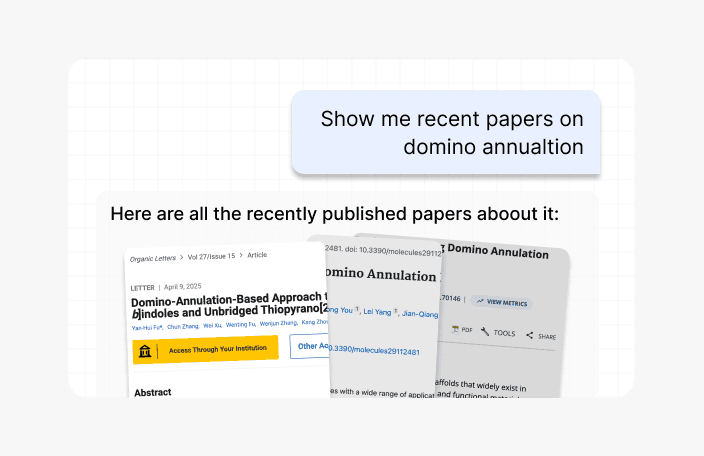This screenshot has height=456, width=704.
Task: Open author link Lei Yang
Action: [x=377, y=311]
